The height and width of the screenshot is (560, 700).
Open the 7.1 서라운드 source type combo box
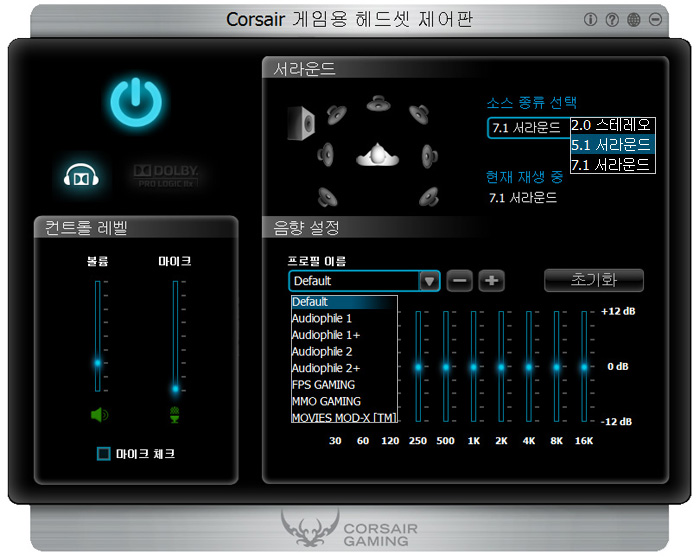(529, 128)
